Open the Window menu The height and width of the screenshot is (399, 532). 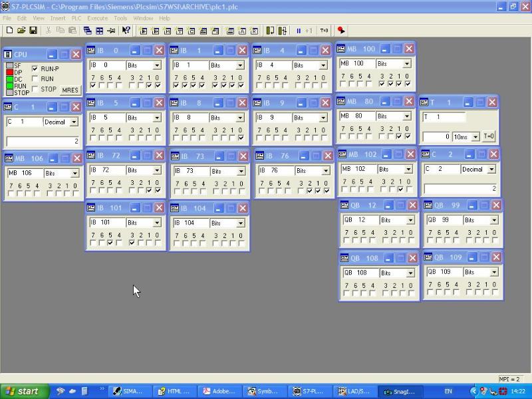[143, 19]
